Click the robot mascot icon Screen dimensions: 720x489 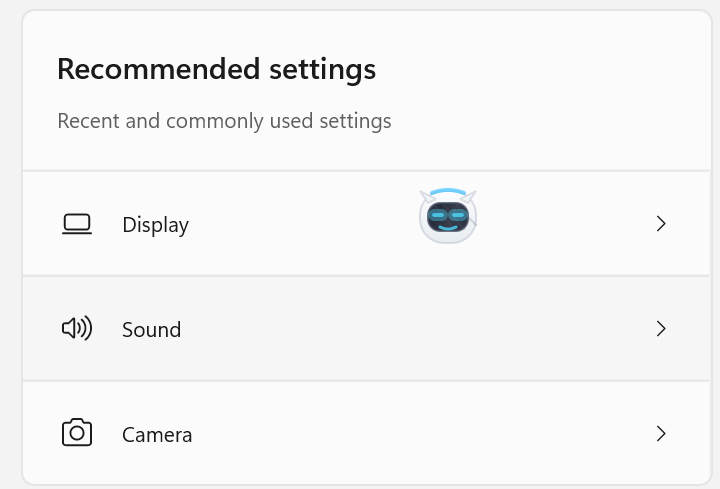447,217
